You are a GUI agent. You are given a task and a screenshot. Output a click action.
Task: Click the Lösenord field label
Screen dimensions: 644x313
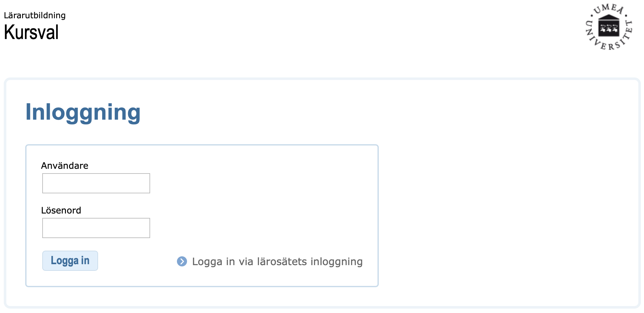point(61,210)
